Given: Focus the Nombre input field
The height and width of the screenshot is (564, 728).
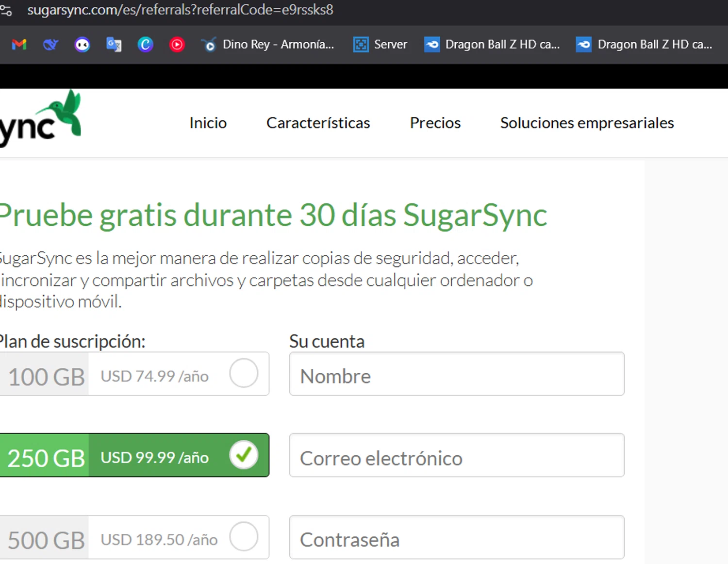Looking at the screenshot, I should 457,374.
